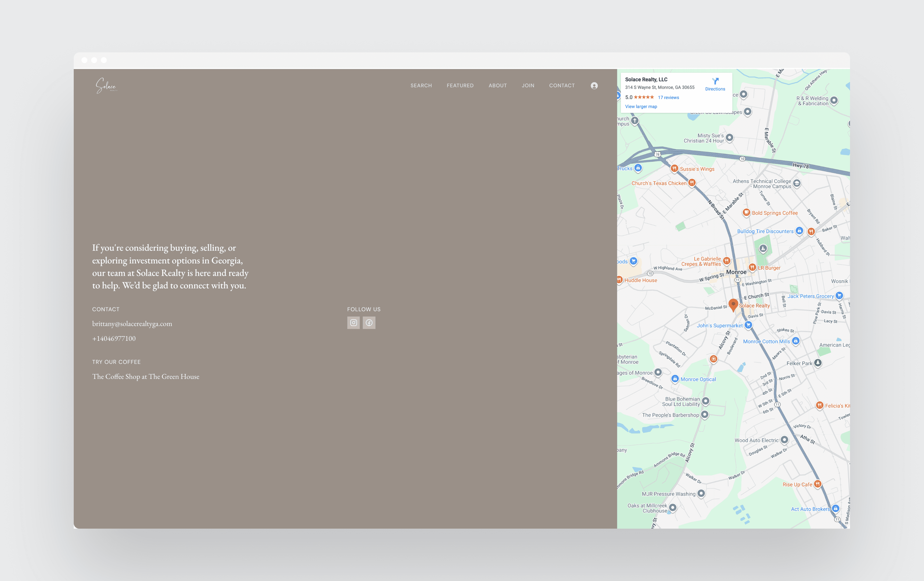Select the Rise Up Cafe map marker
This screenshot has width=924, height=581.
pyautogui.click(x=817, y=484)
